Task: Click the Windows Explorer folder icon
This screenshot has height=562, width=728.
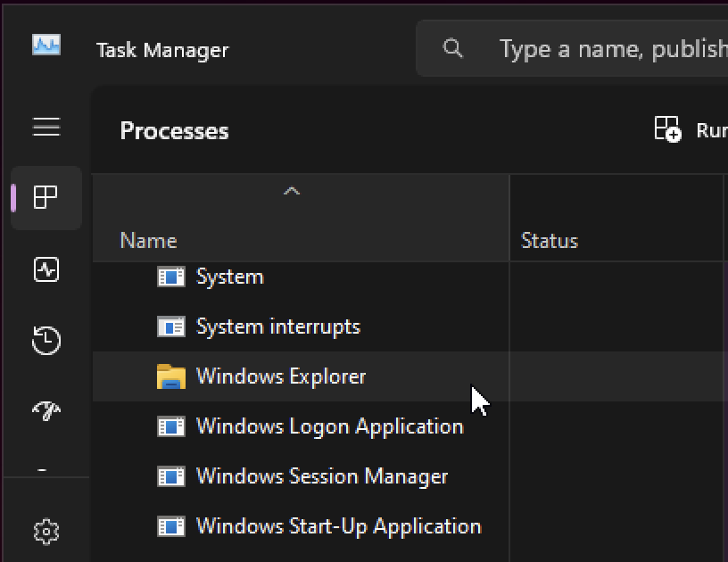Action: pos(170,376)
